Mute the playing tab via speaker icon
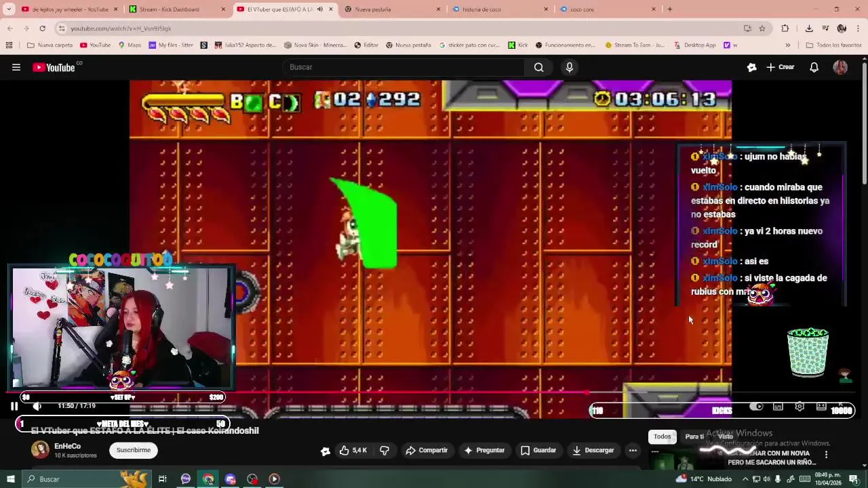This screenshot has width=868, height=488. click(320, 9)
